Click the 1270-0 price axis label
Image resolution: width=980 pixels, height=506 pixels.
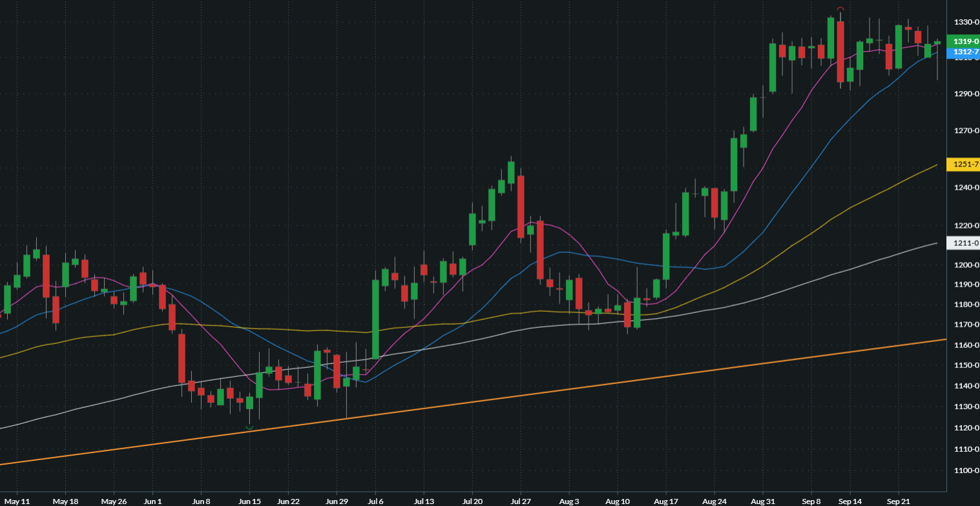(966, 131)
